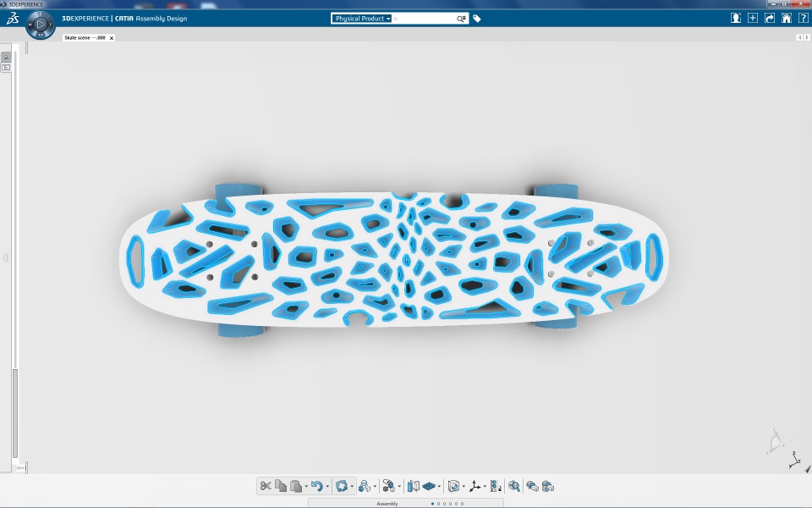Click the tree list icon in left panel
Viewport: 812px width, 508px height.
(x=6, y=68)
